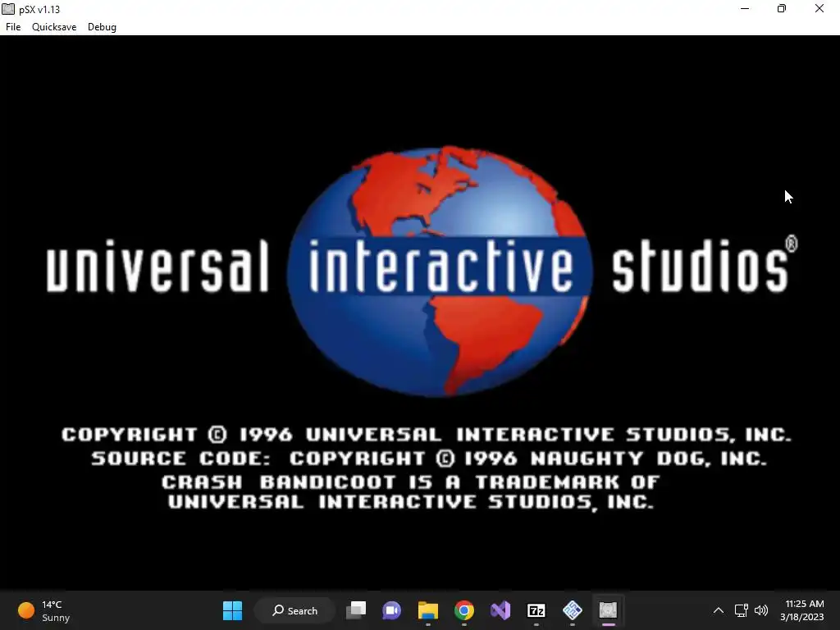Open the clock showing 11:25 AM

[x=802, y=610]
